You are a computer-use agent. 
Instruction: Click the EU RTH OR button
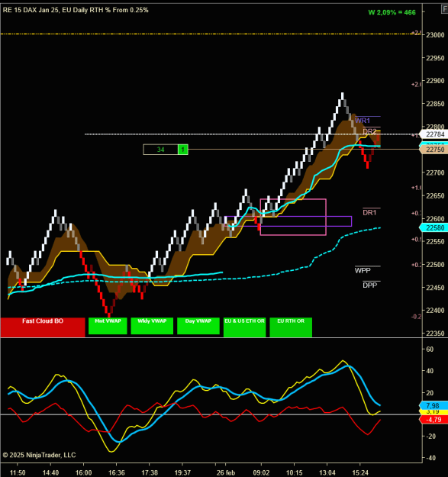click(x=291, y=327)
